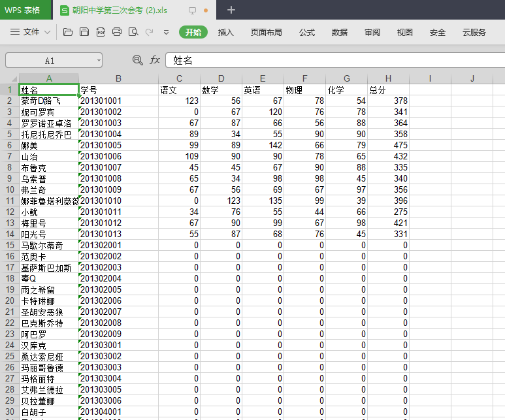Select column H header

(x=389, y=78)
